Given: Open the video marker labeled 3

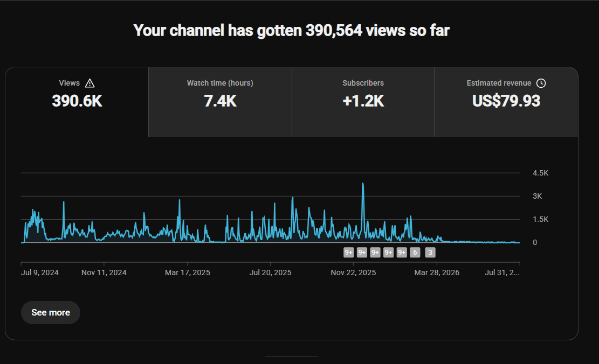Looking at the screenshot, I should pos(430,252).
